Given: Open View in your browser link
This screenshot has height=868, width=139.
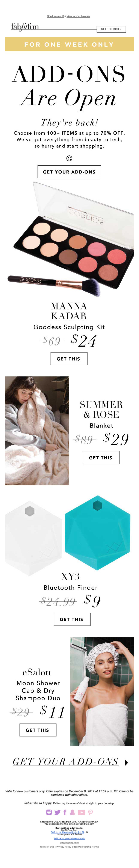Looking at the screenshot, I should (x=79, y=16).
